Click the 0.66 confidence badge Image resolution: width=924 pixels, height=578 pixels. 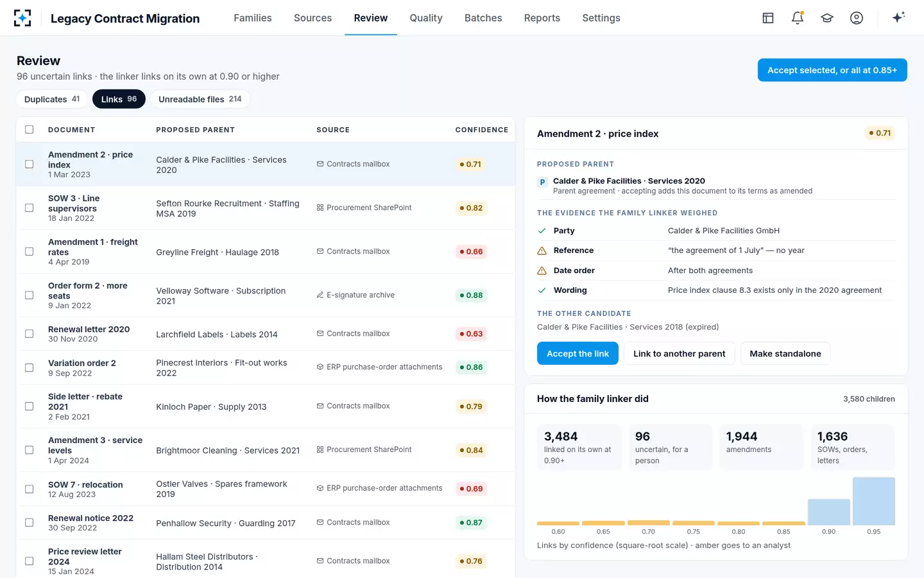click(x=472, y=252)
